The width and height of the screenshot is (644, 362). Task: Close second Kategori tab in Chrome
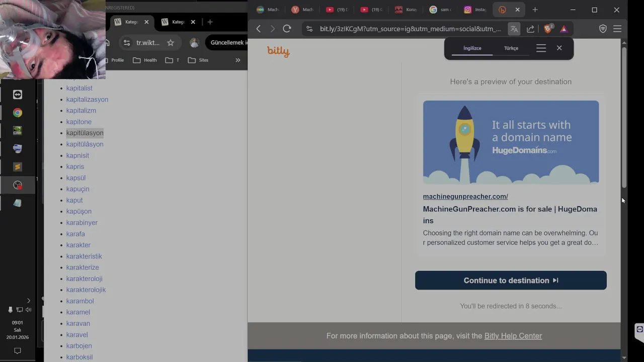193,22
